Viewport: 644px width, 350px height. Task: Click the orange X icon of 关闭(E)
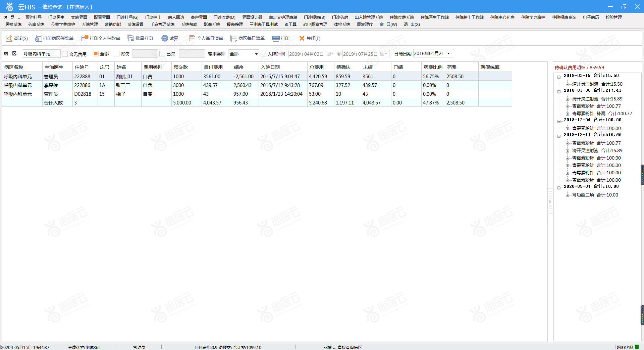coord(302,38)
